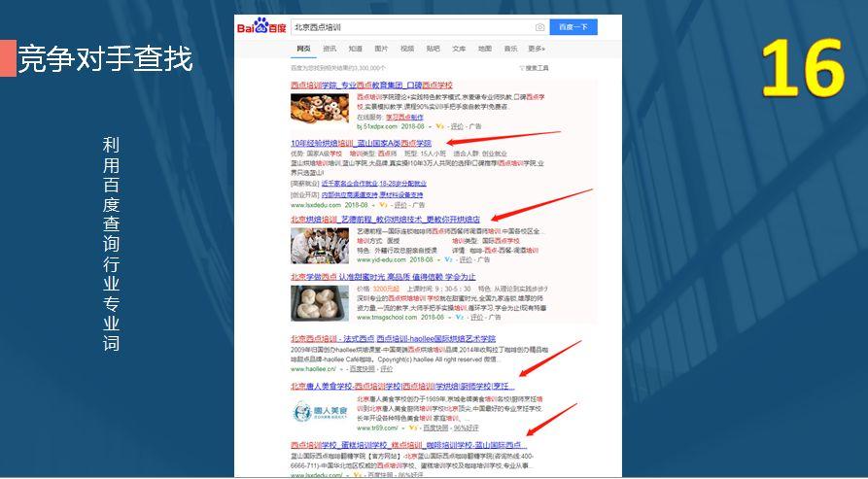868x479 pixels.
Task: Switch to the 知道 tab
Action: point(356,49)
